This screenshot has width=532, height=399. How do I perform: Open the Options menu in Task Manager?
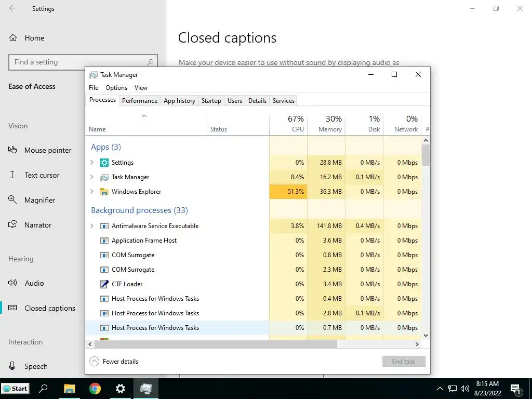(116, 87)
